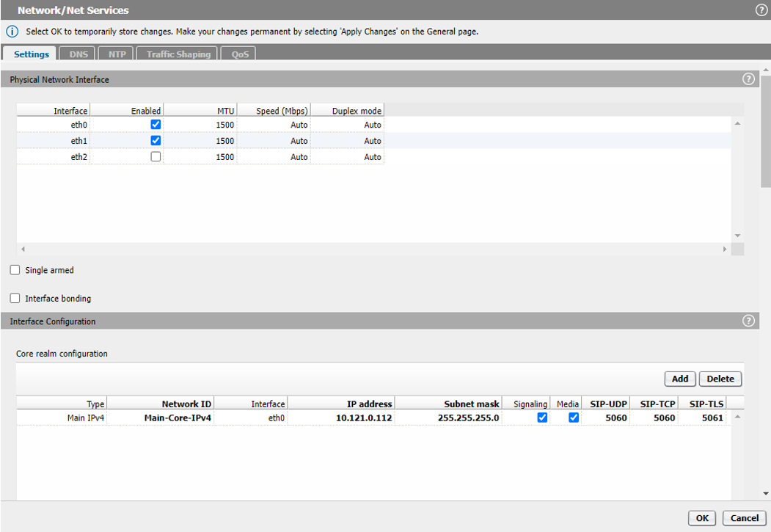The width and height of the screenshot is (771, 532).
Task: Click the up arrow of the interface table scrollbar
Action: (737, 123)
